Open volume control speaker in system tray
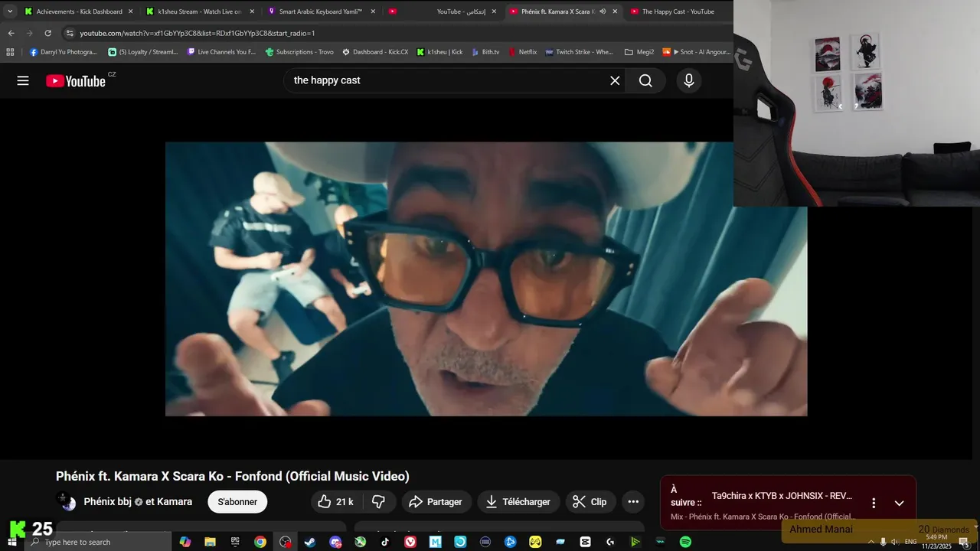 tap(894, 542)
